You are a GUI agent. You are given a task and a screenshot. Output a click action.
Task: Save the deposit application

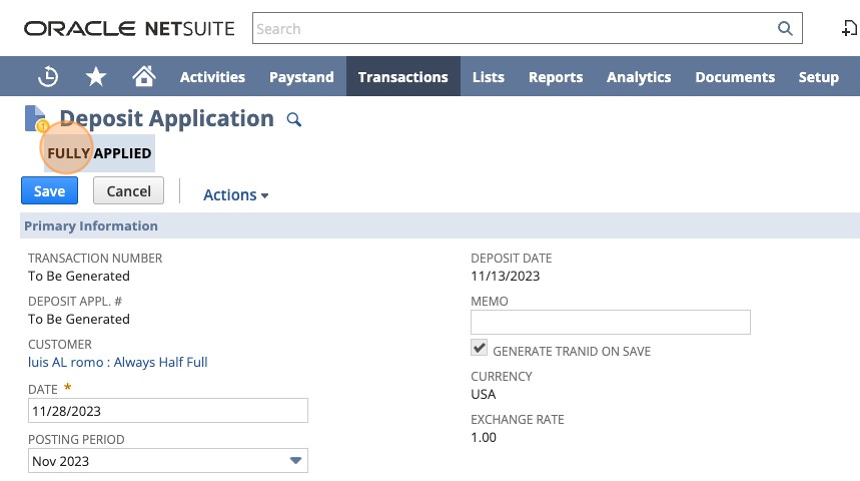(x=49, y=190)
